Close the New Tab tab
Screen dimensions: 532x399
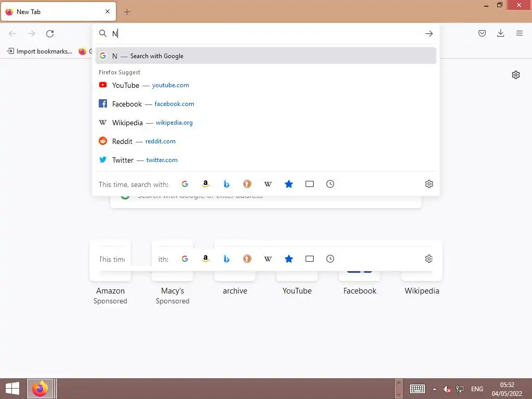tap(108, 11)
